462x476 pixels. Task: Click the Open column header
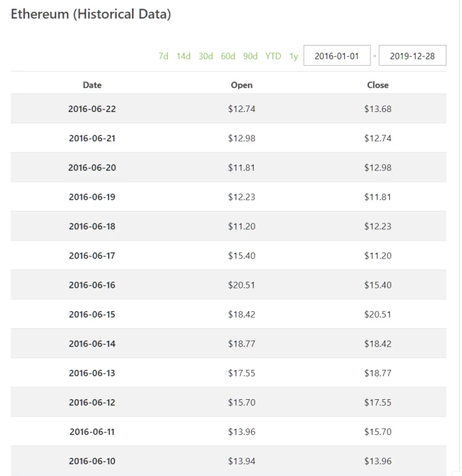(242, 85)
